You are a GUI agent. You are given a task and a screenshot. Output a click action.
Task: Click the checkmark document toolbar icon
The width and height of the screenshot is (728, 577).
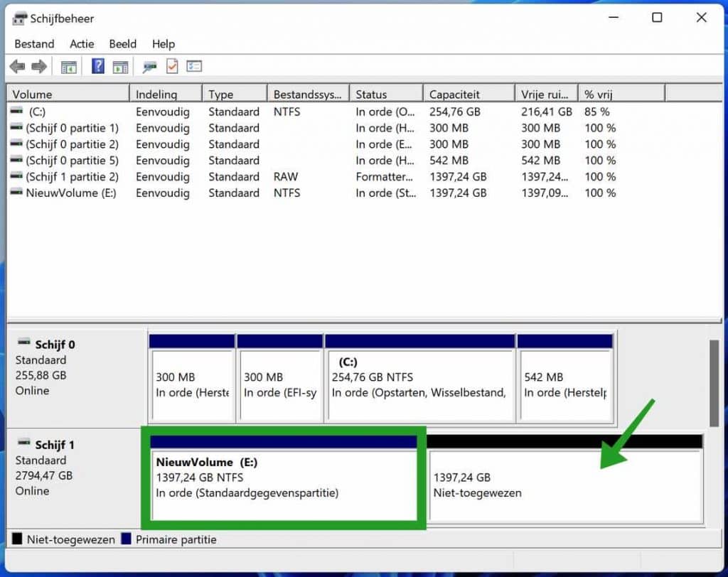[x=172, y=67]
